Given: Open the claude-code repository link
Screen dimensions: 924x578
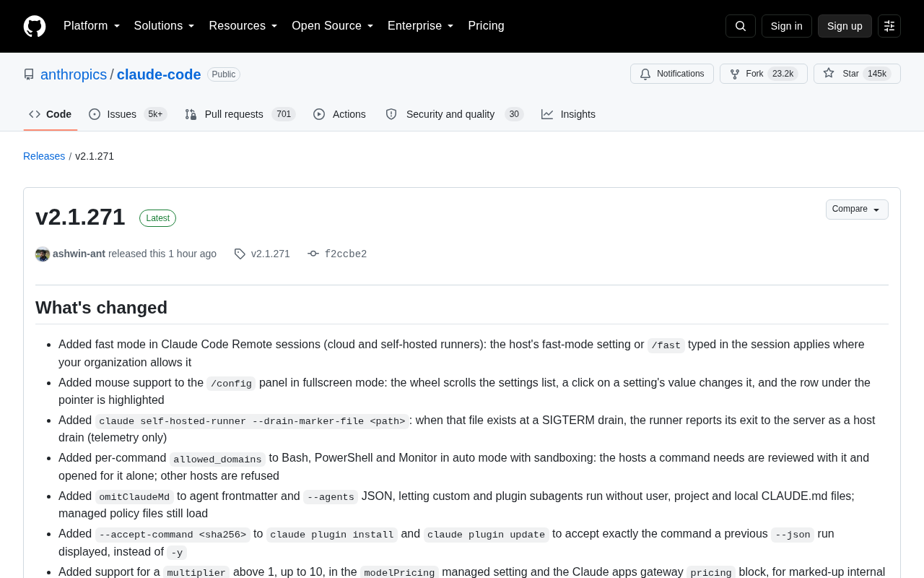Looking at the screenshot, I should tap(159, 74).
